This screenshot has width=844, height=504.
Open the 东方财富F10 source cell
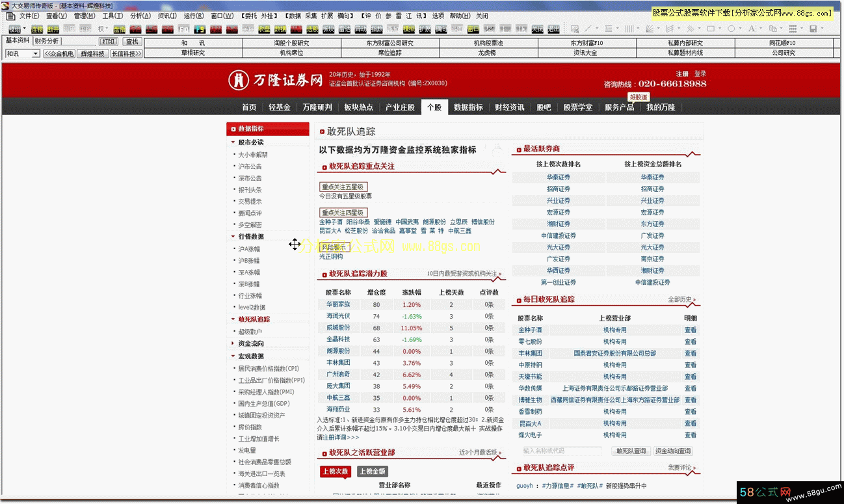587,43
